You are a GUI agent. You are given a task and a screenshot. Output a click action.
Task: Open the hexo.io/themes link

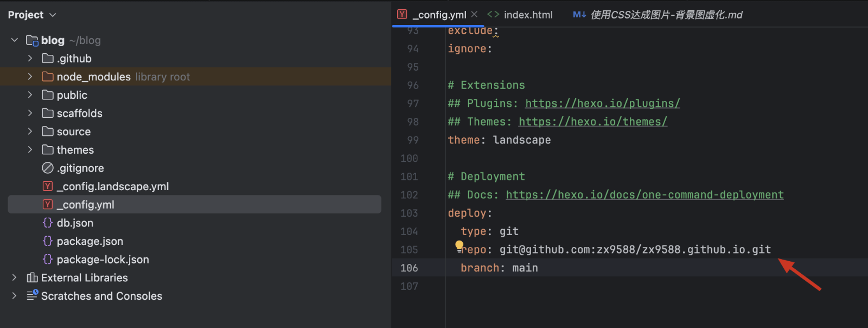[593, 122]
